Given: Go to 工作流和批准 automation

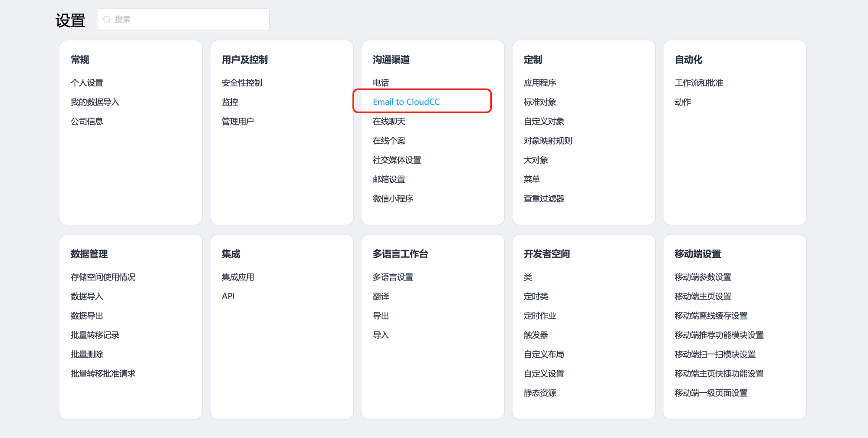Looking at the screenshot, I should [x=699, y=83].
